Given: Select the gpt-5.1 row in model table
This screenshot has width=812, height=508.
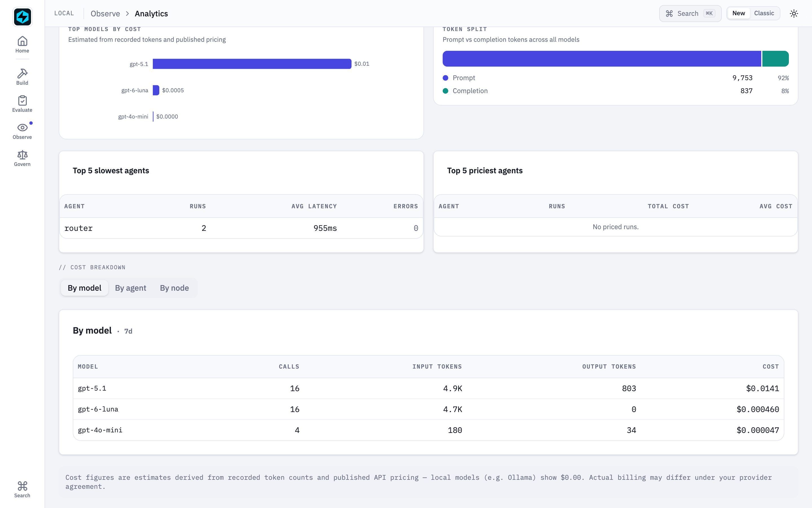Looking at the screenshot, I should pyautogui.click(x=428, y=388).
